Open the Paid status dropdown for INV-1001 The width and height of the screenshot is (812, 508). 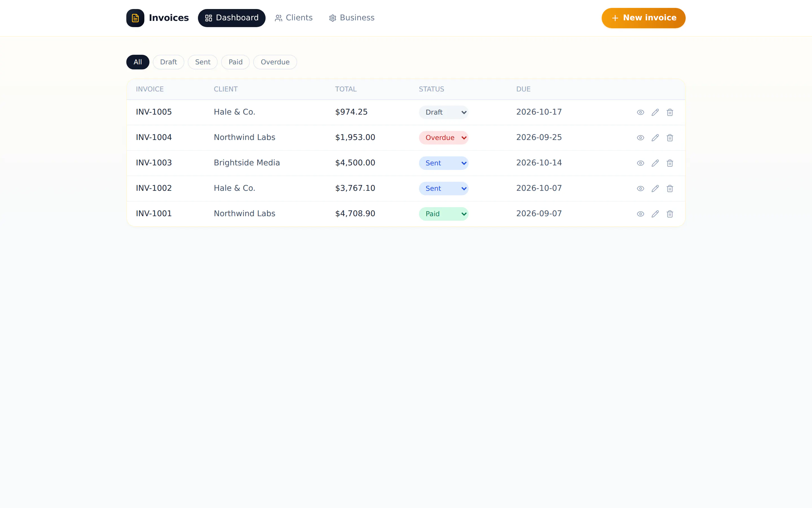[443, 214]
